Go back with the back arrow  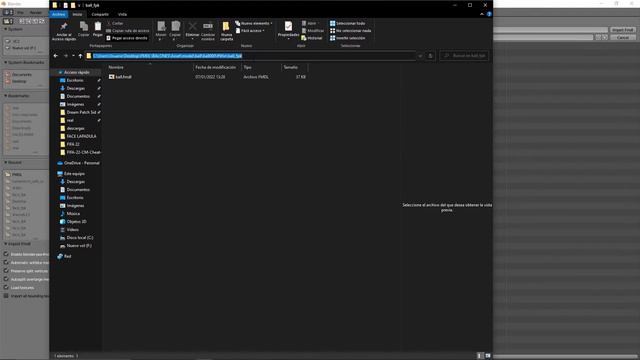pyautogui.click(x=56, y=56)
